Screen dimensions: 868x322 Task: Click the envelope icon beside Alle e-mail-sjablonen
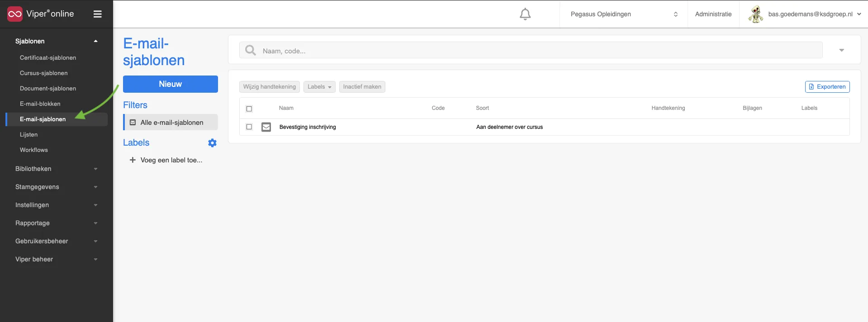[x=133, y=123]
